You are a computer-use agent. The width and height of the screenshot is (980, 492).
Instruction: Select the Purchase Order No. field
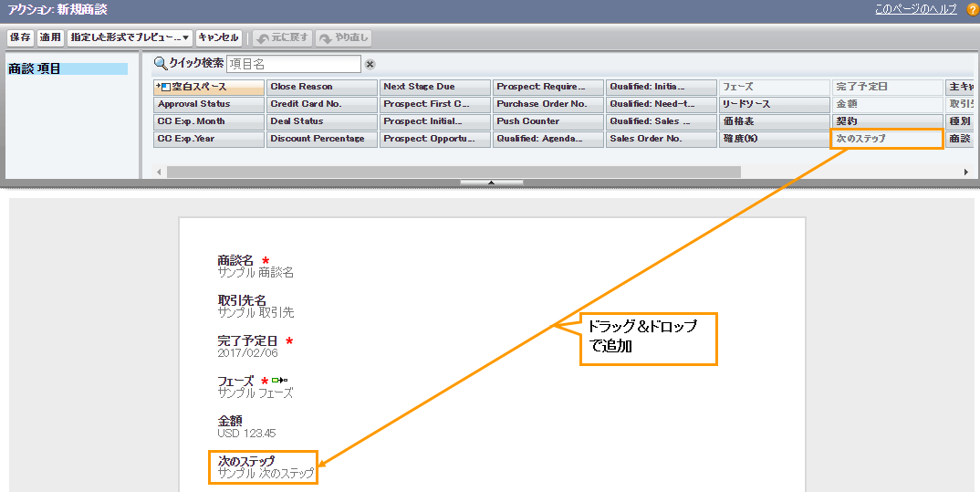click(548, 104)
